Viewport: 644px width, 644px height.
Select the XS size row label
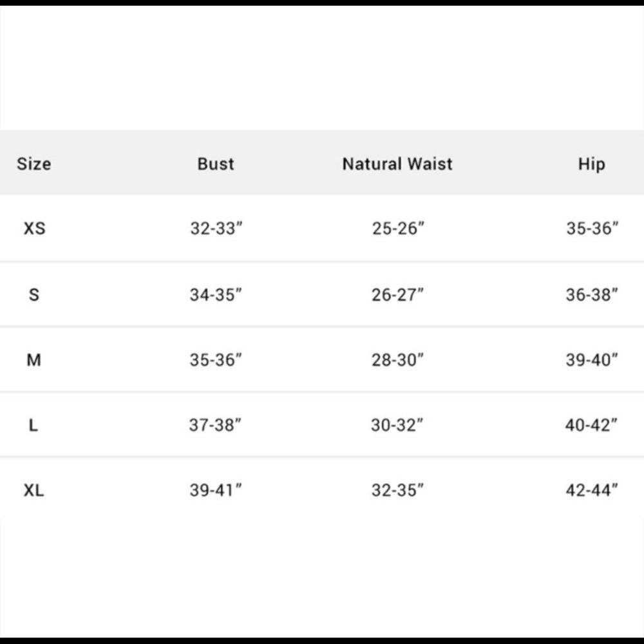click(x=35, y=229)
